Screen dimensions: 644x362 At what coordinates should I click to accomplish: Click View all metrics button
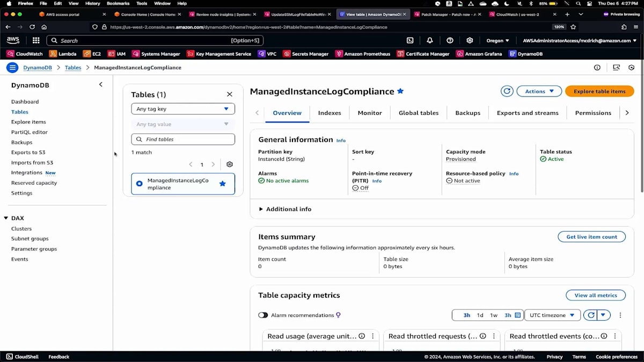pos(596,295)
